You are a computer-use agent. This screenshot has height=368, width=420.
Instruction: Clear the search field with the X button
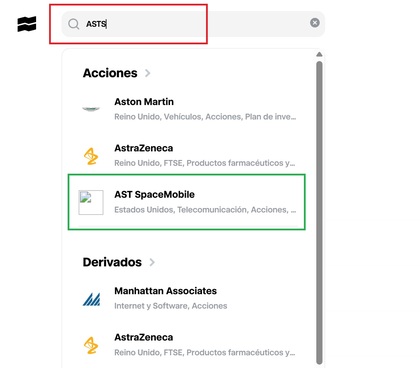(315, 23)
